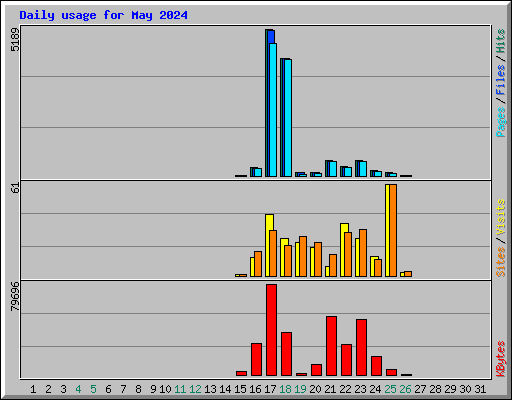Select the day 22 red KBytes bar
This screenshot has width=512, height=400.
tap(346, 360)
